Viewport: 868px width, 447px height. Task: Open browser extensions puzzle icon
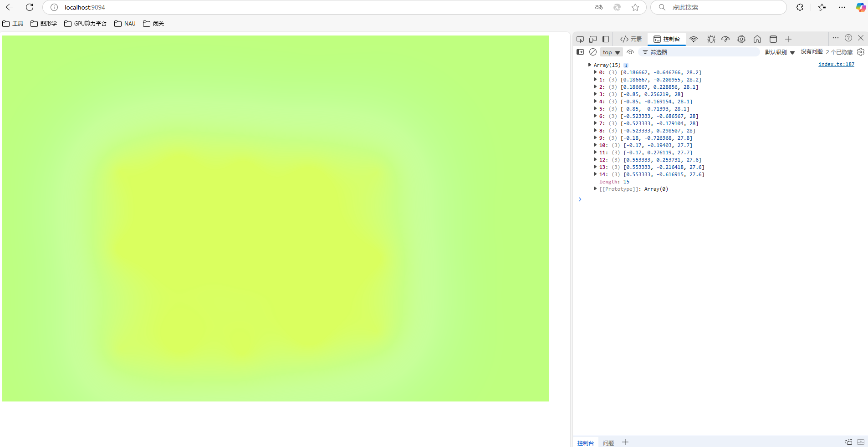[x=800, y=7]
